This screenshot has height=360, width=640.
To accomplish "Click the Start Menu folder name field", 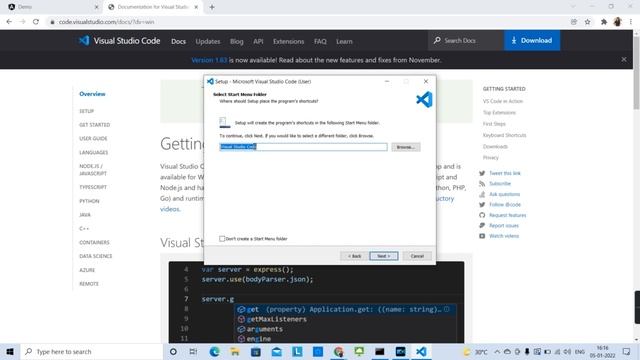I will [303, 147].
